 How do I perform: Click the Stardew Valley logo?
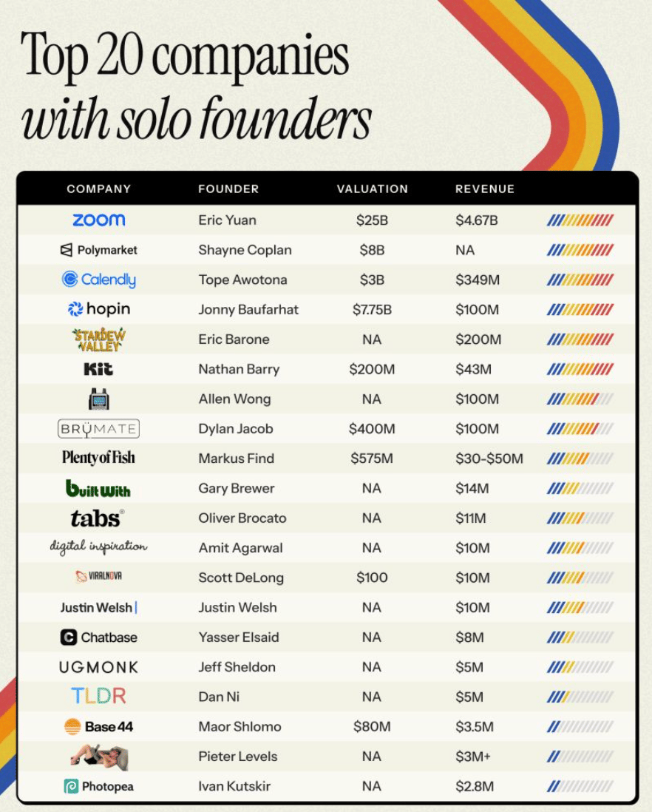click(99, 339)
